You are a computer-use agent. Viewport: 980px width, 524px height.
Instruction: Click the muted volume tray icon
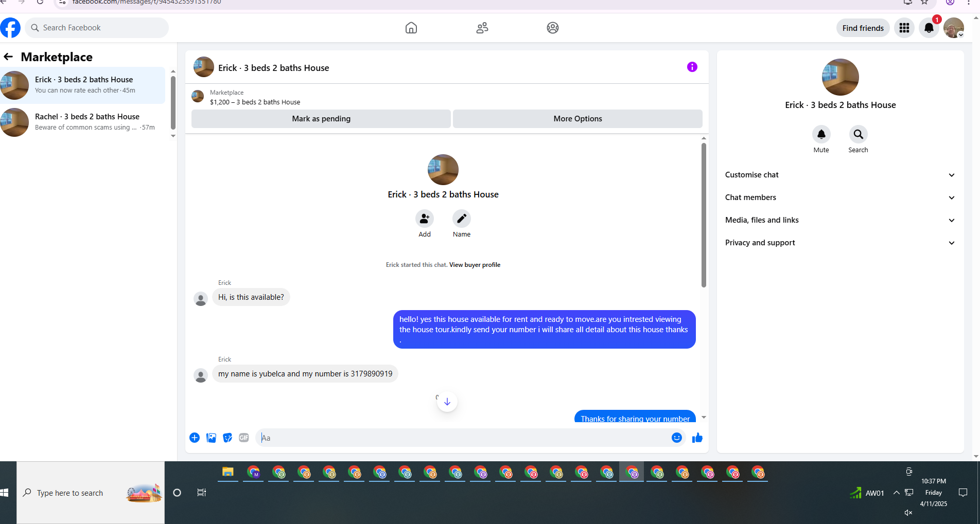click(908, 512)
